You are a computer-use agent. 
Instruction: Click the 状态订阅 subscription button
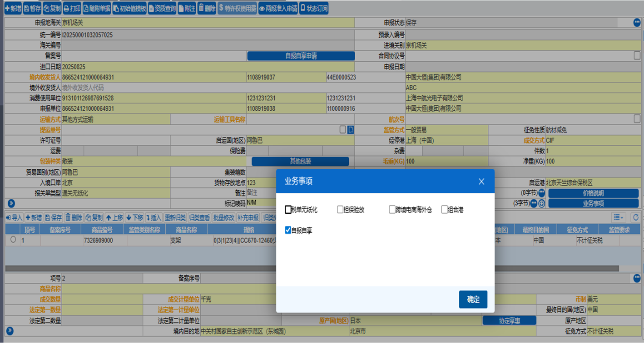(x=313, y=9)
